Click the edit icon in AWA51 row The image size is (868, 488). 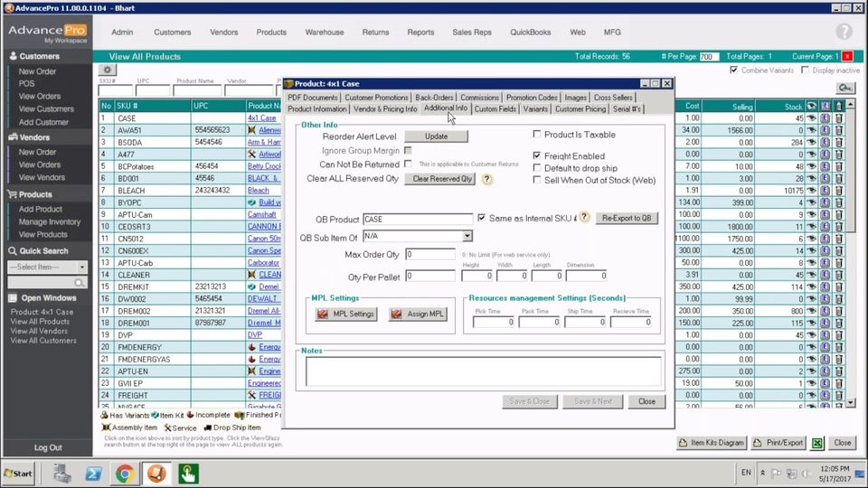825,130
